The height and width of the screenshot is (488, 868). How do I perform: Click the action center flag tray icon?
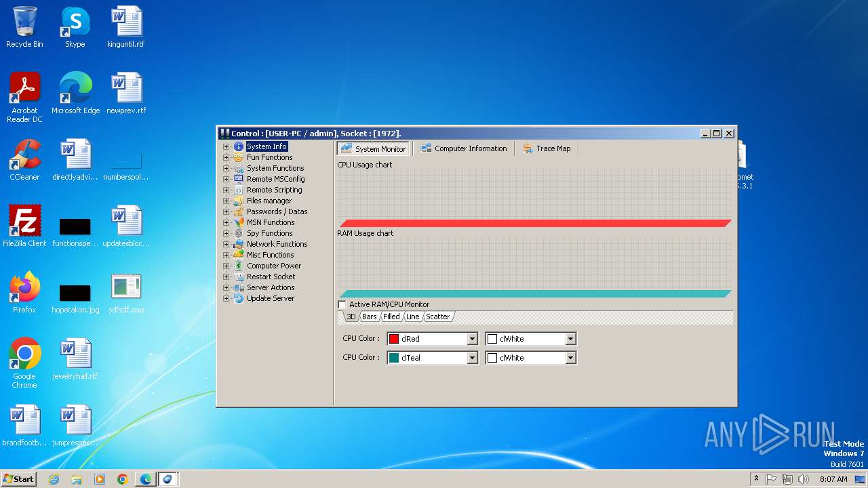pyautogui.click(x=771, y=479)
